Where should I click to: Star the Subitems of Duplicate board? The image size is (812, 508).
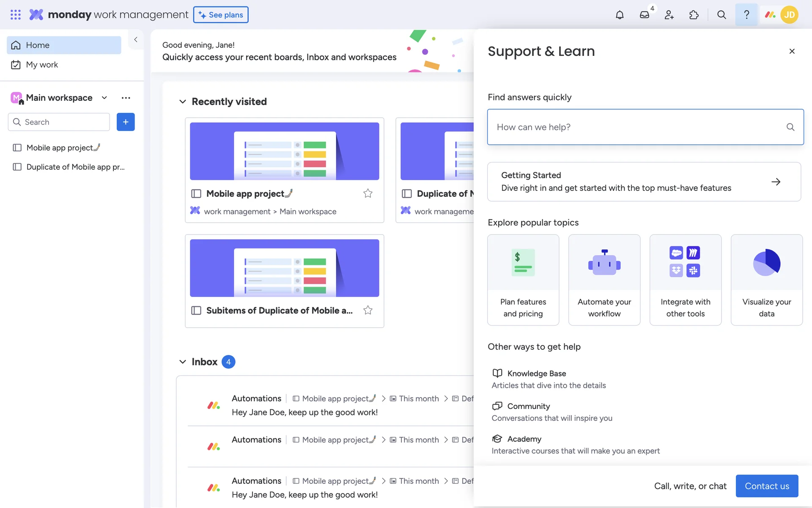tap(368, 310)
